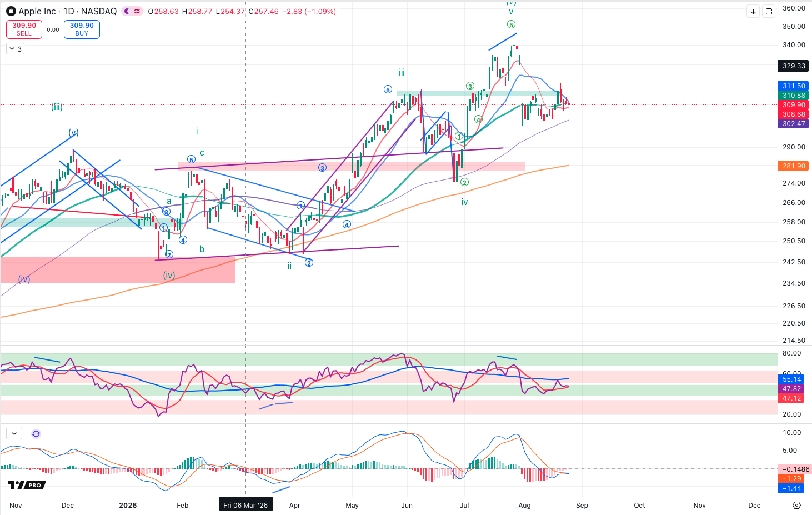Expand the MACD pane legend chevron
The width and height of the screenshot is (812, 515).
14,433
